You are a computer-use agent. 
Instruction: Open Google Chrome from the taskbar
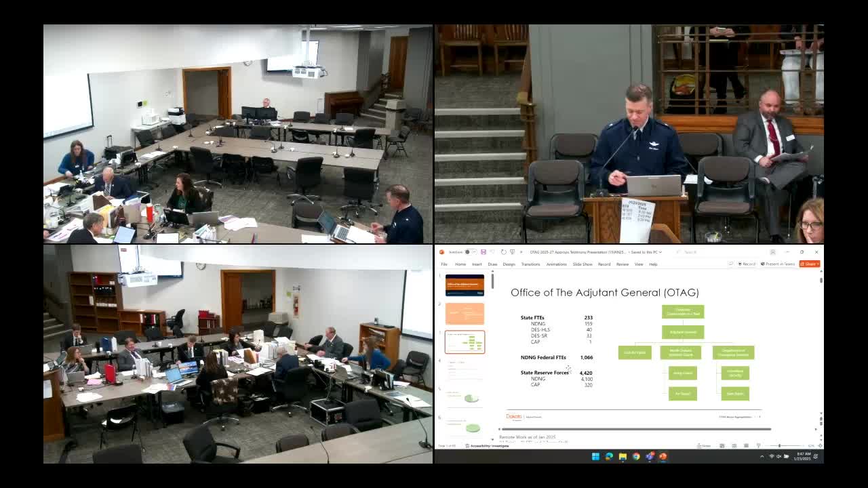pos(636,456)
